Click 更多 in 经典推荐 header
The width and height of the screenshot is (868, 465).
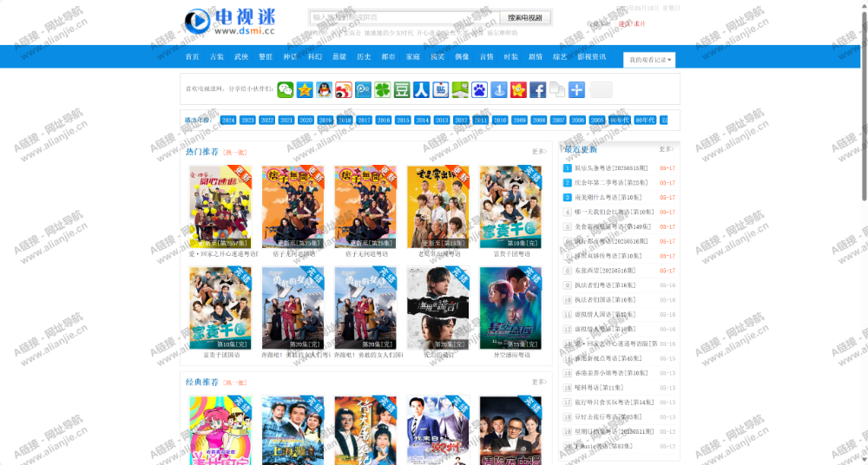(x=539, y=382)
